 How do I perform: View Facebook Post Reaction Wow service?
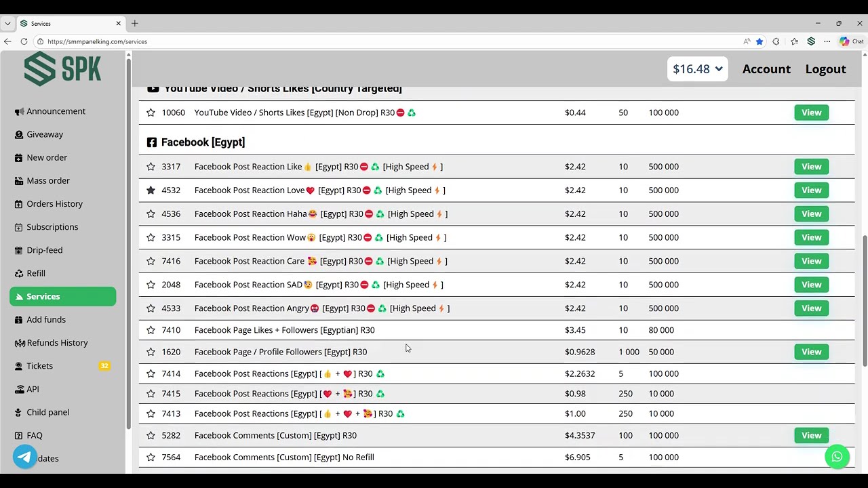[811, 238]
